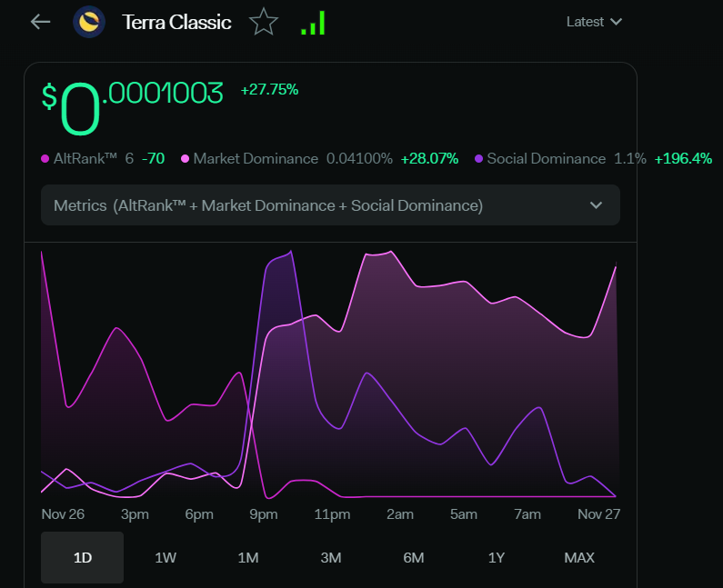Screen dimensions: 723x588
Task: Click the Terra Classic coin logo
Action: (89, 22)
